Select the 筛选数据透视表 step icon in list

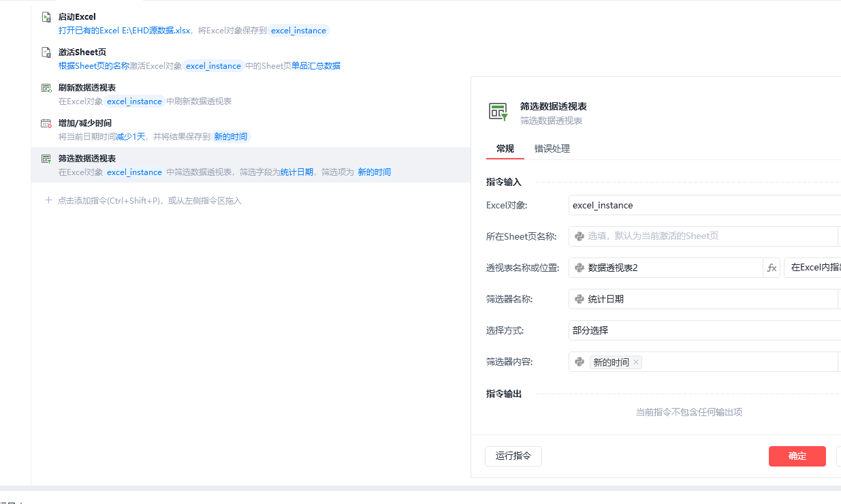click(x=46, y=159)
